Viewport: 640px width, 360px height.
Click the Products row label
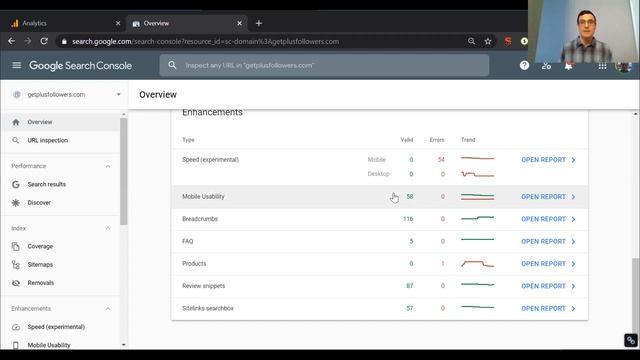[194, 264]
